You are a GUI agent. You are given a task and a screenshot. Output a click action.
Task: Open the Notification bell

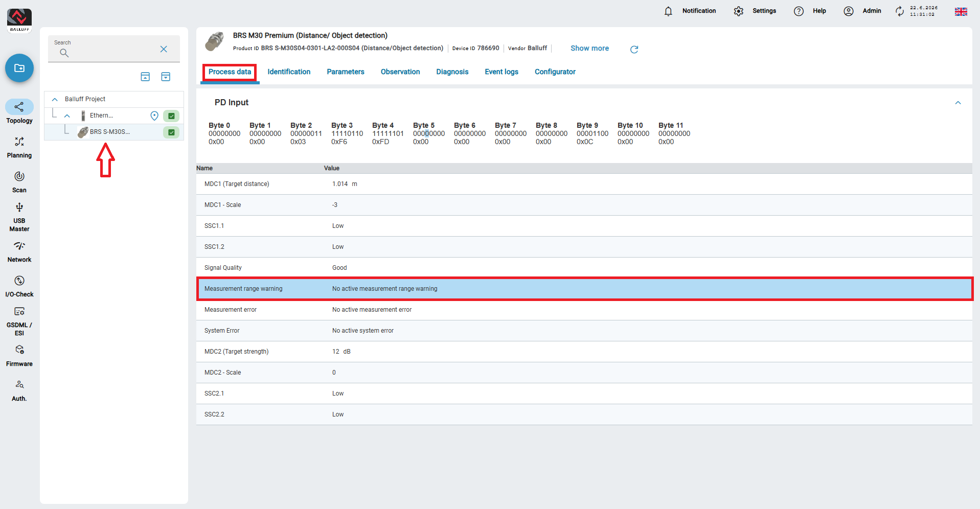coord(668,11)
